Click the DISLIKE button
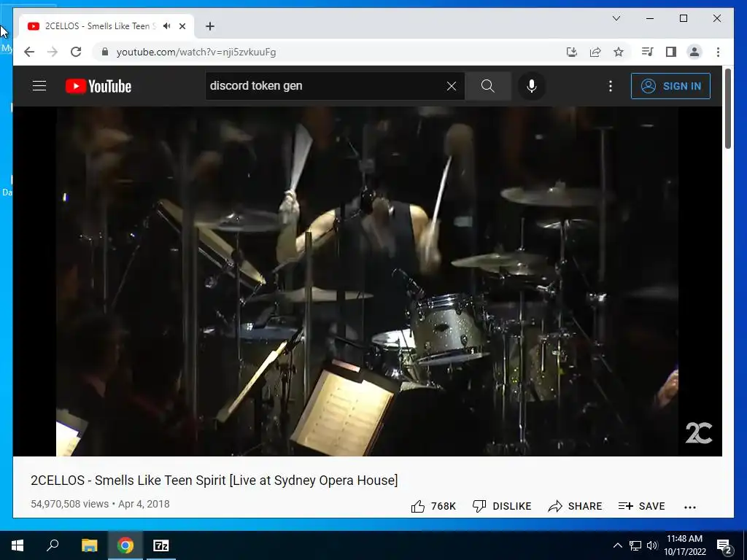This screenshot has height=560, width=747. coord(502,506)
